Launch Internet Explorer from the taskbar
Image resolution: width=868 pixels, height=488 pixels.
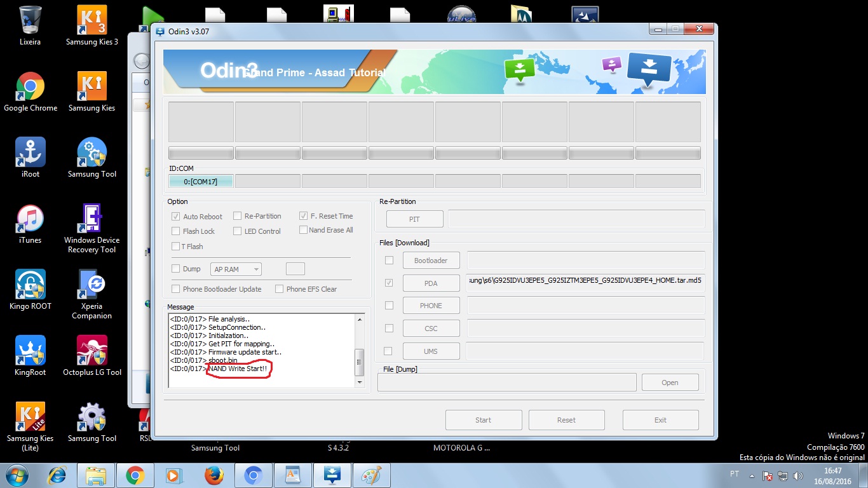(58, 475)
